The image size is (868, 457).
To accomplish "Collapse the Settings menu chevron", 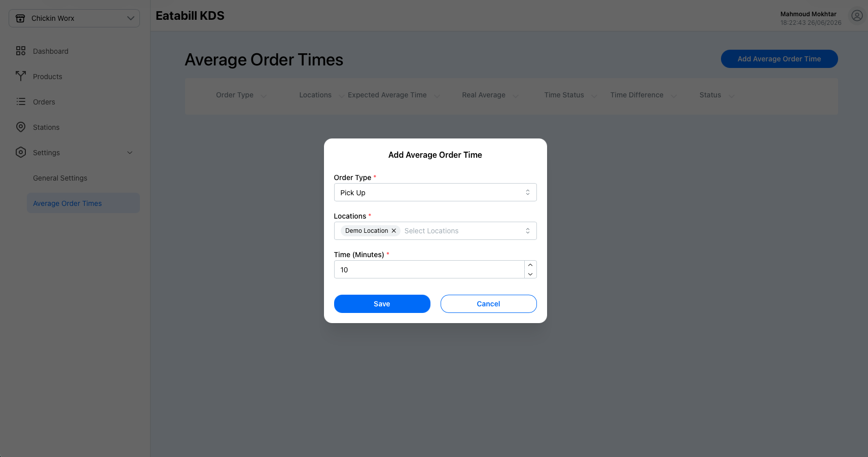I will (130, 153).
